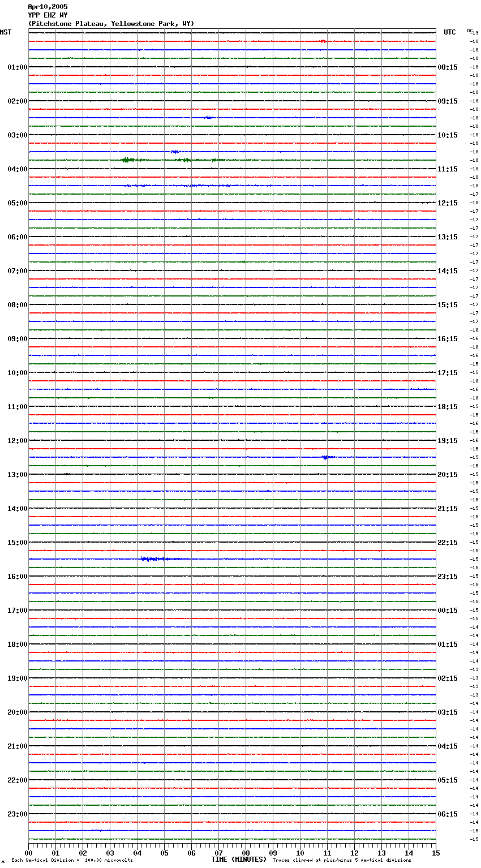481x868 pixels.
Task: Click minute tick label 08 on the x-axis
Action: [x=246, y=853]
